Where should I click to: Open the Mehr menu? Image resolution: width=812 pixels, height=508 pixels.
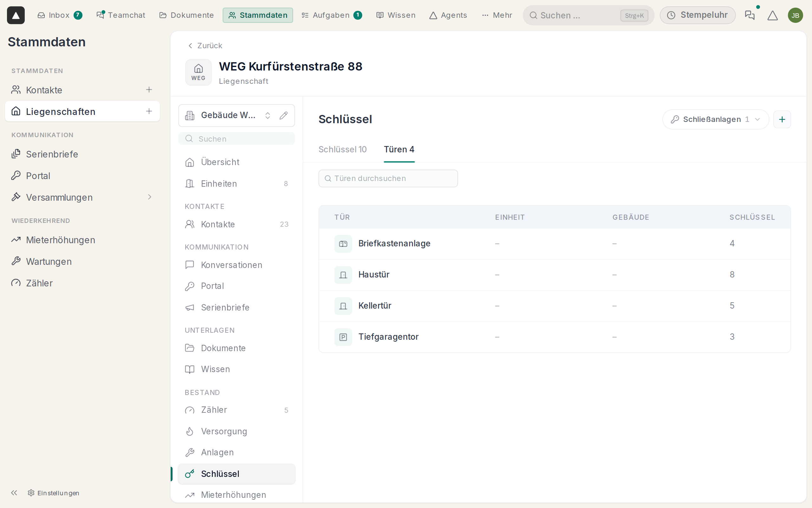[497, 15]
